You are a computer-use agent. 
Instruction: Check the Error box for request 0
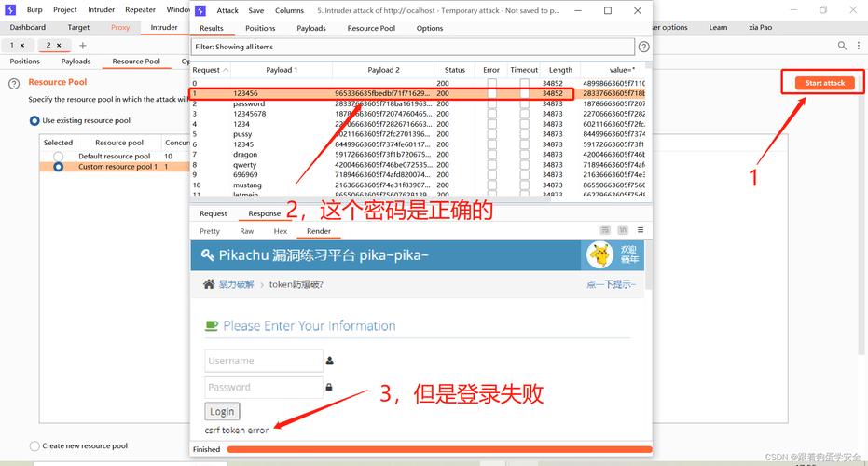491,83
